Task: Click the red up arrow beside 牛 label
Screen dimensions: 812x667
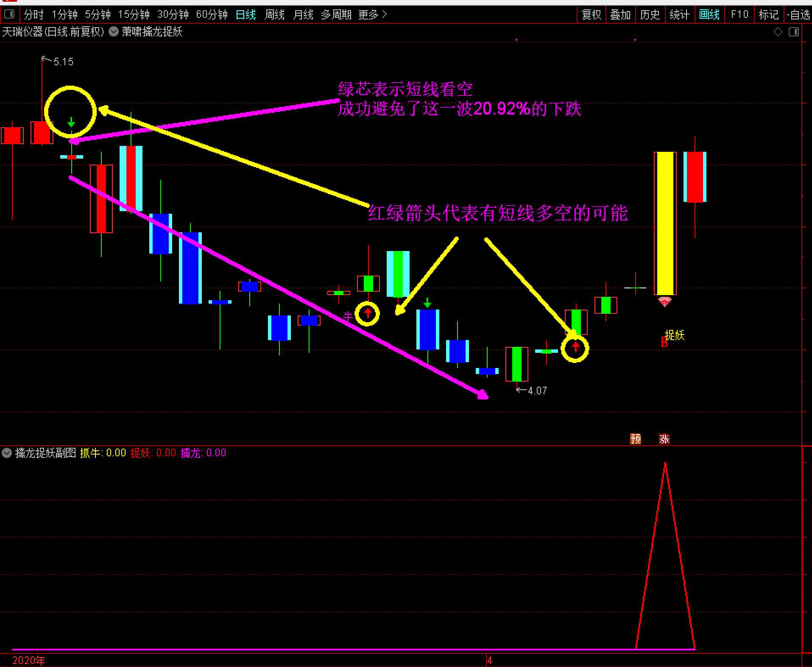Action: pyautogui.click(x=368, y=313)
